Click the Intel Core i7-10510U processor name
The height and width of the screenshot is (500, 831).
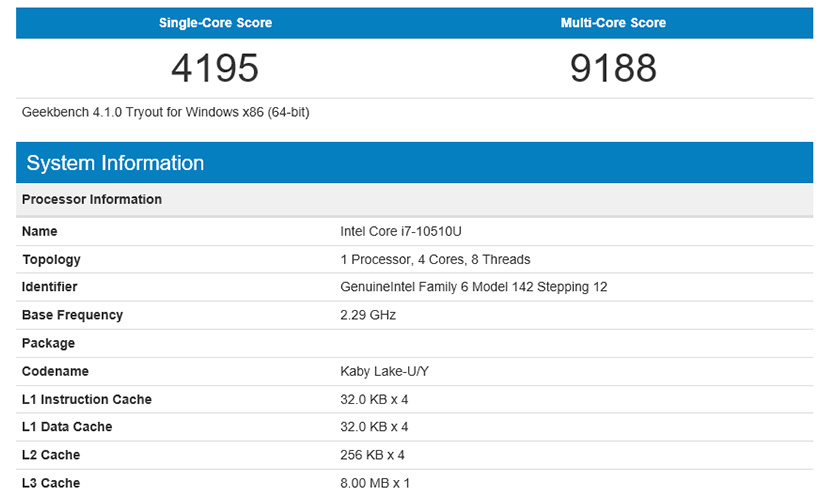pyautogui.click(x=401, y=232)
